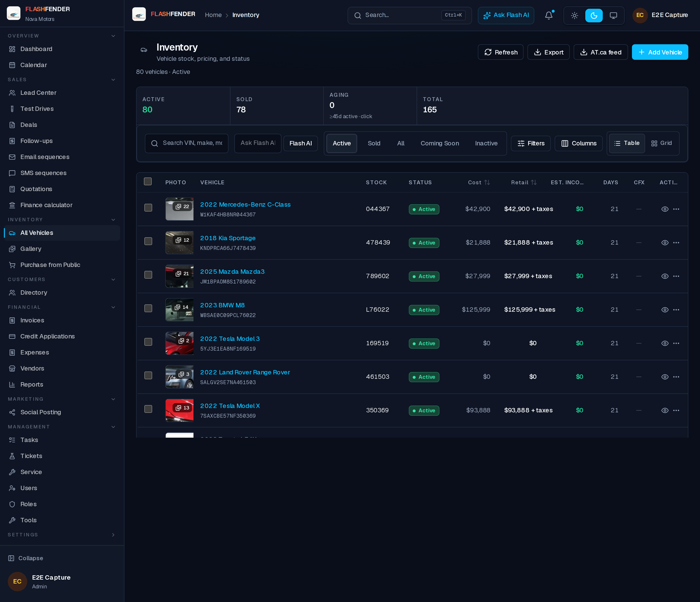Collapse the Management section
The height and width of the screenshot is (602, 700).
[113, 427]
